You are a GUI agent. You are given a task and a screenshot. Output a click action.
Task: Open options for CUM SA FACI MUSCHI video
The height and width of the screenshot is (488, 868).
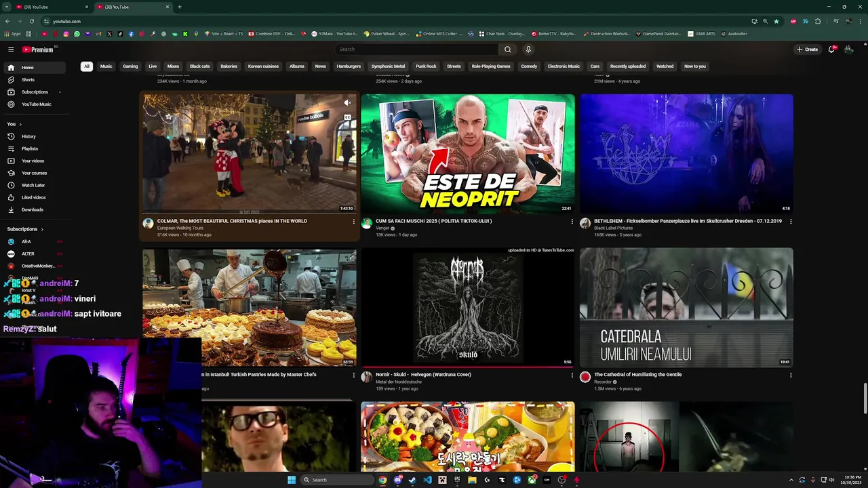572,222
